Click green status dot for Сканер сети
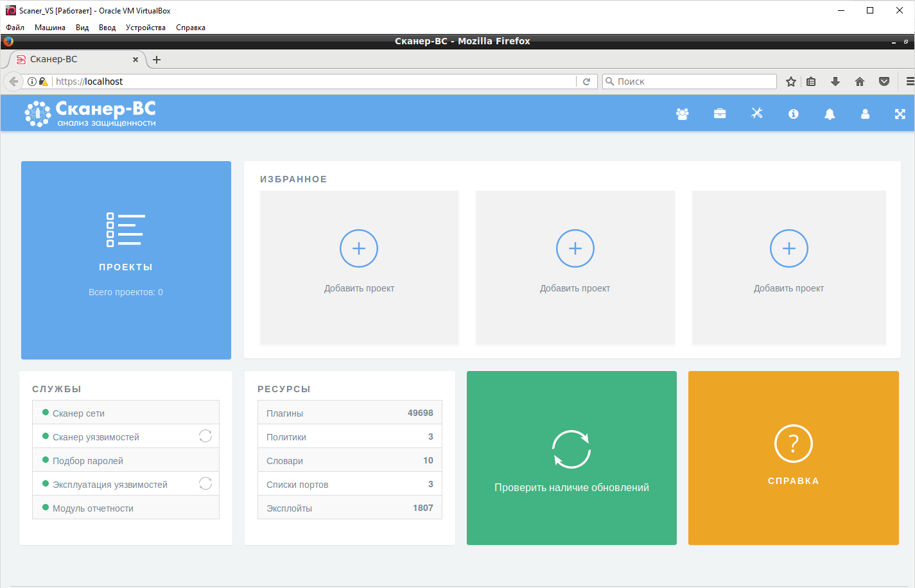 (x=46, y=413)
